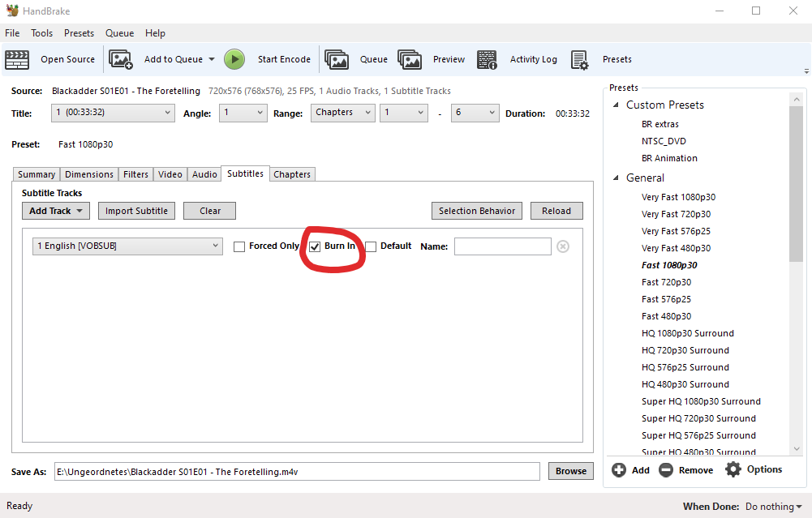
Task: Collapse the Custom Presets group
Action: [616, 105]
